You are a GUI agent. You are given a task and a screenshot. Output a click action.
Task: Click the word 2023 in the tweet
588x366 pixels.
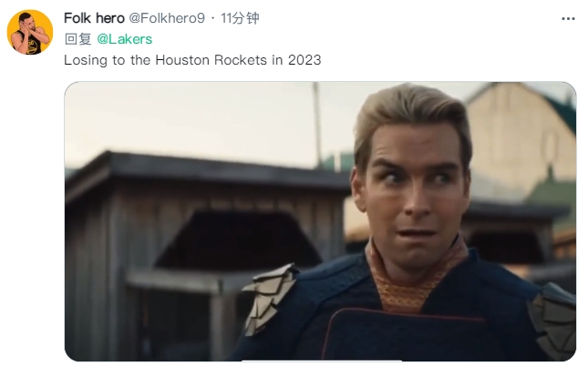click(304, 60)
